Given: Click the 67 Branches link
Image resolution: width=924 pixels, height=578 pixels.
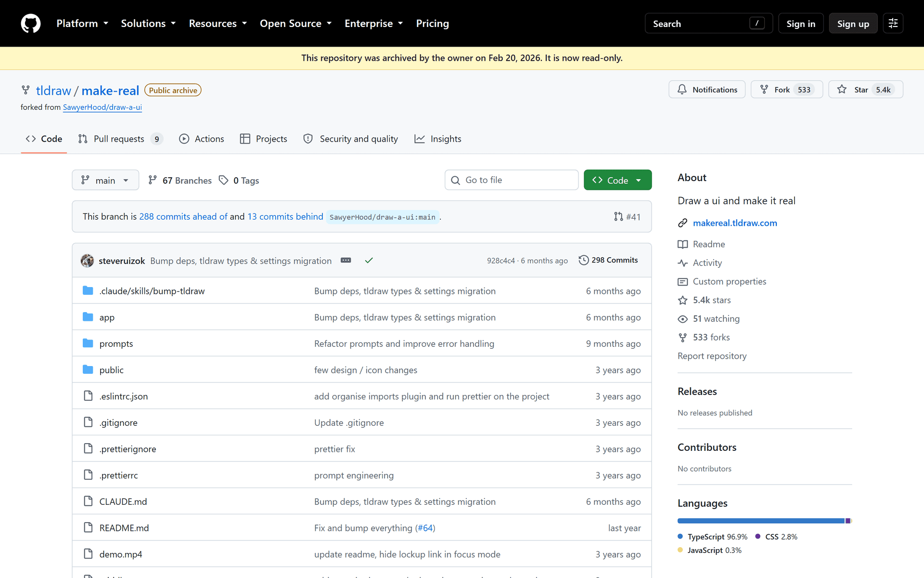Looking at the screenshot, I should [x=180, y=180].
